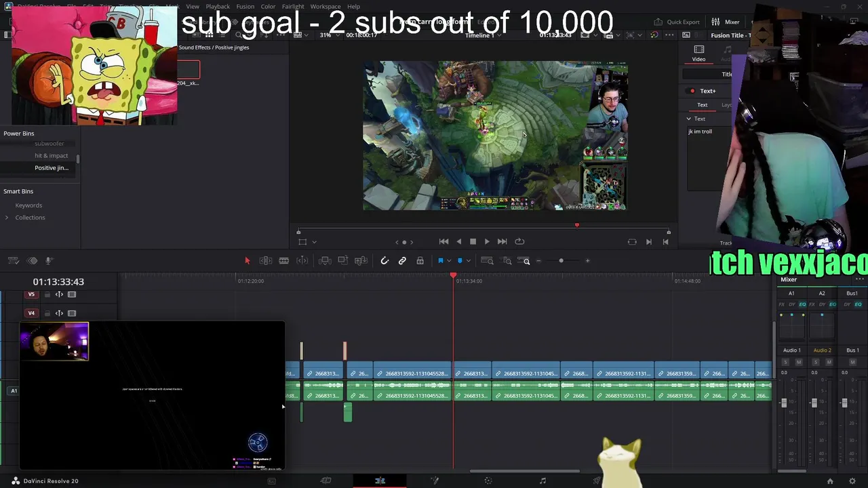This screenshot has width=868, height=488.
Task: Open the marker color dropdown arrow
Action: (x=468, y=261)
